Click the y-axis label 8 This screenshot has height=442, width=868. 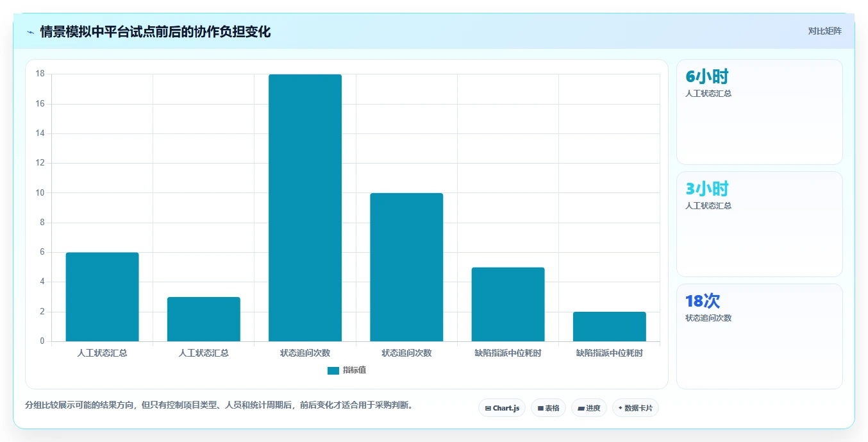click(x=42, y=223)
